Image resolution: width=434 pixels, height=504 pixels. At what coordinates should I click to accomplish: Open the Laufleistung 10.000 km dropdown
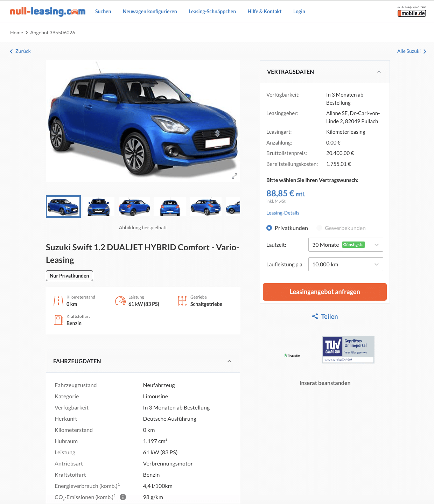click(x=346, y=264)
